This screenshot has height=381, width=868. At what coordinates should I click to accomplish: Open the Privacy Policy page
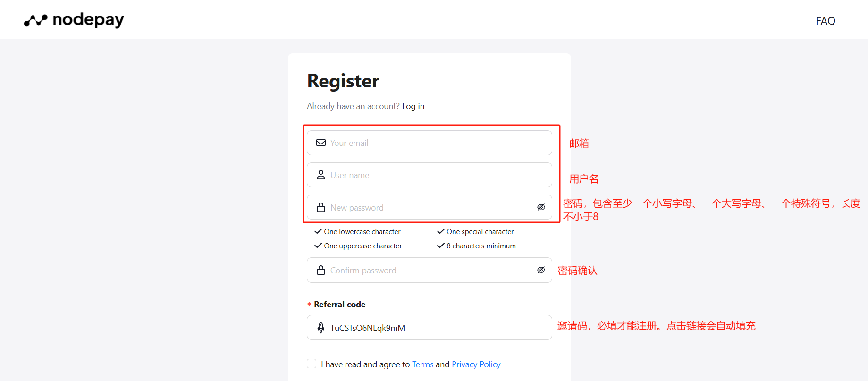coord(476,364)
